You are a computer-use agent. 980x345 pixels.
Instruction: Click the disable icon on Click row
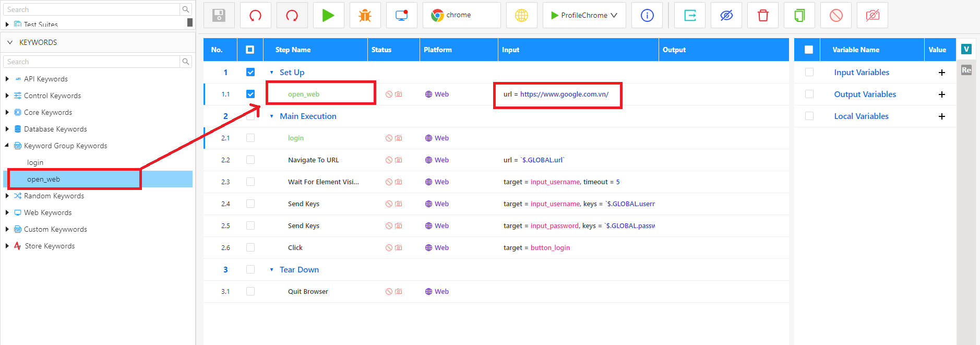click(x=389, y=248)
